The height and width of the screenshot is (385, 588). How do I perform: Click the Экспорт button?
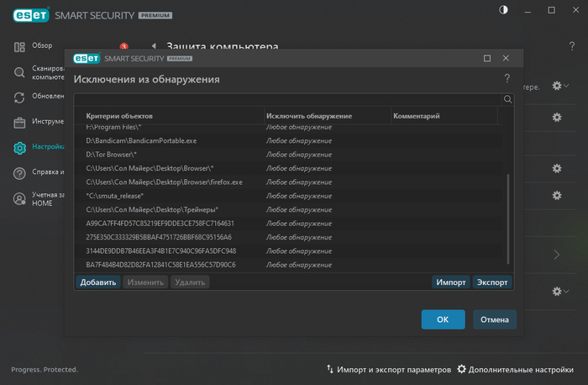(492, 282)
